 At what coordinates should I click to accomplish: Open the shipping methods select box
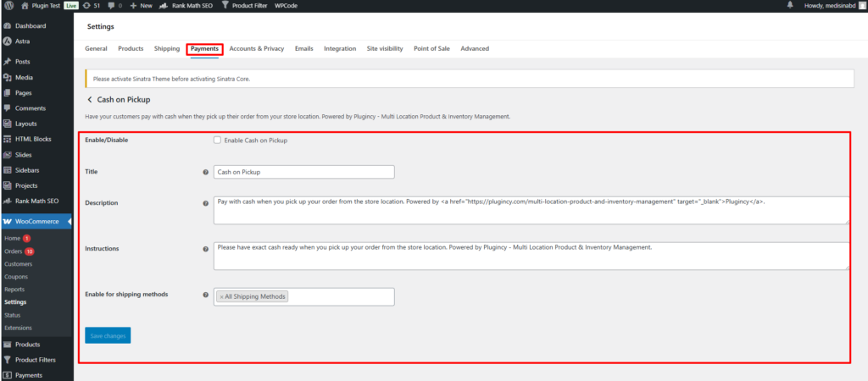tap(339, 296)
